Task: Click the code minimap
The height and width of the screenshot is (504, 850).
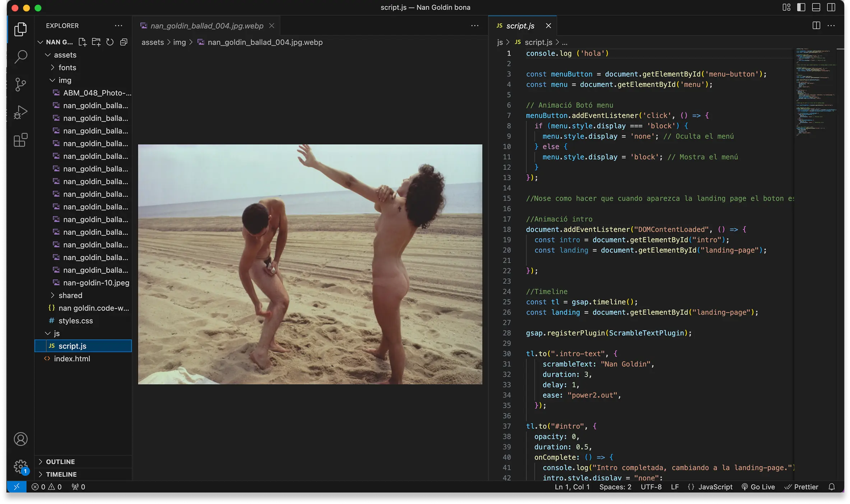Action: pyautogui.click(x=815, y=92)
